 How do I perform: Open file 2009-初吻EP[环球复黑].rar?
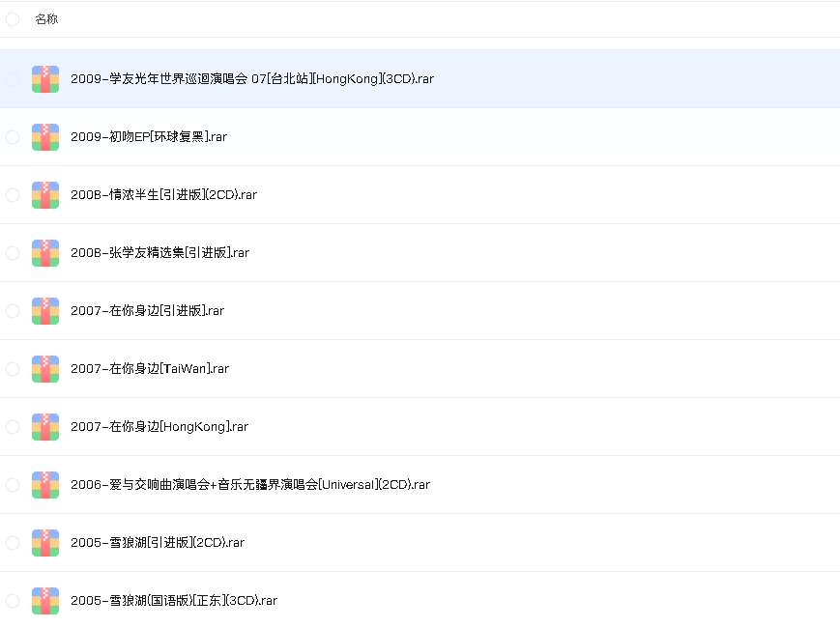tap(149, 136)
